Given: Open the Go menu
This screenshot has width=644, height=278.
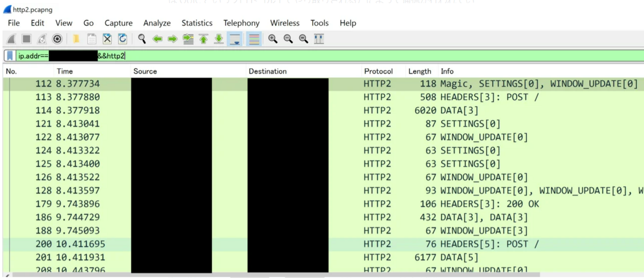Looking at the screenshot, I should point(89,23).
